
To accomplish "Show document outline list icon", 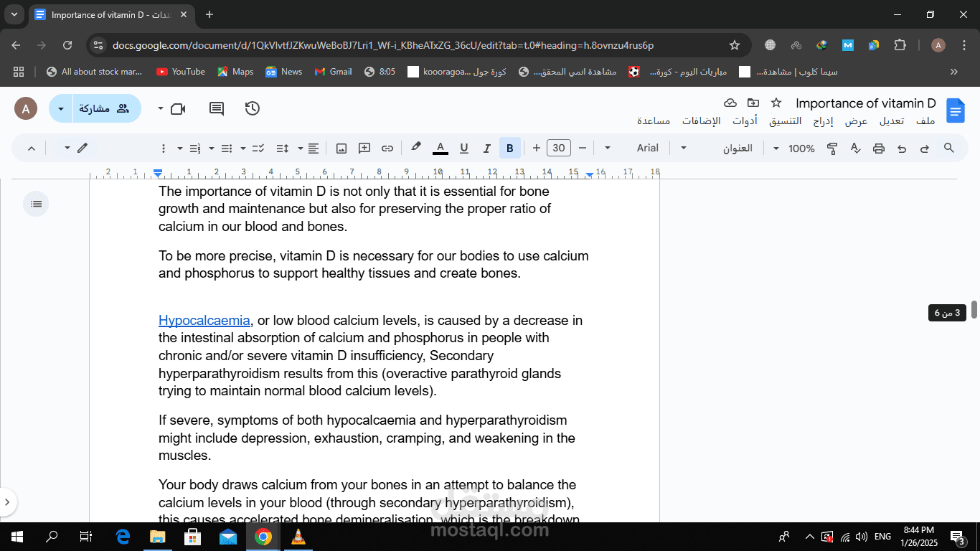I will [x=37, y=204].
